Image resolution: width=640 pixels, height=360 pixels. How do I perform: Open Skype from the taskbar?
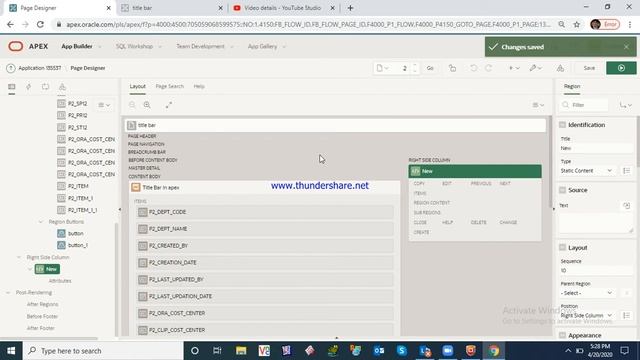[x=402, y=351]
